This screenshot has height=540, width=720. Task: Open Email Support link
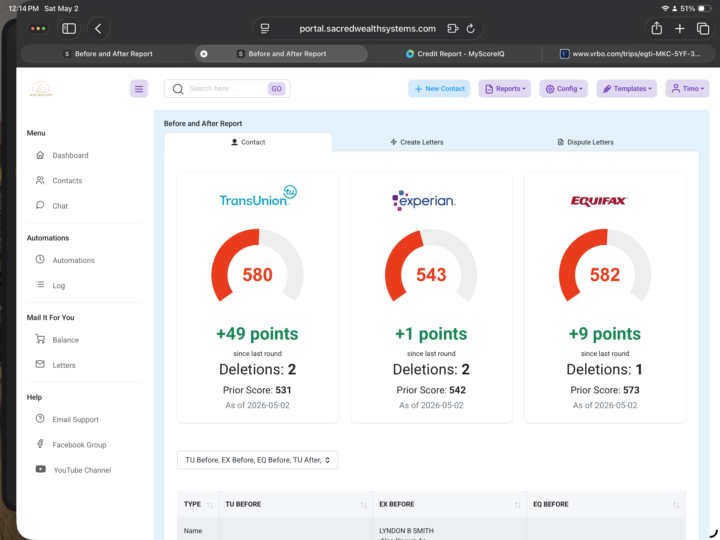(x=75, y=419)
